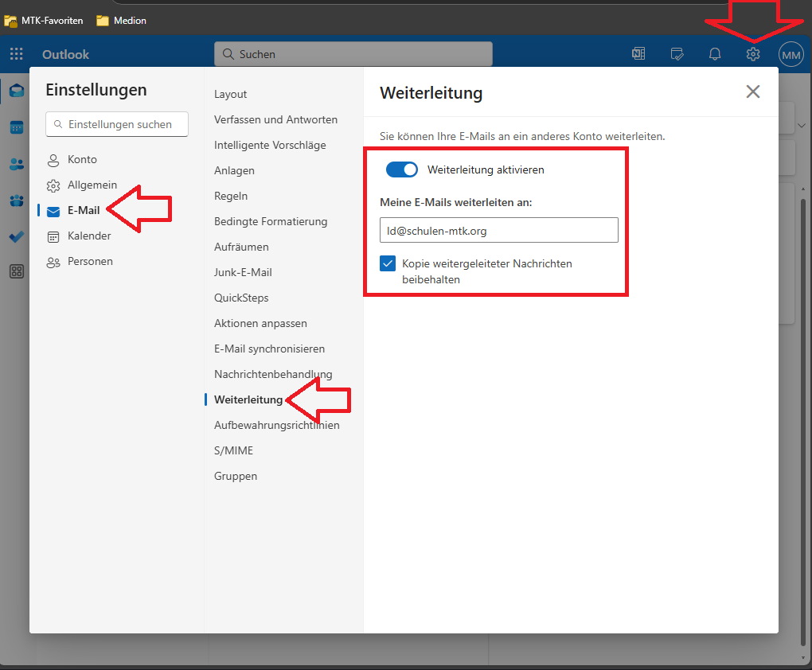The image size is (812, 670).
Task: Open My Day calendar-check icon in header
Action: click(x=677, y=54)
